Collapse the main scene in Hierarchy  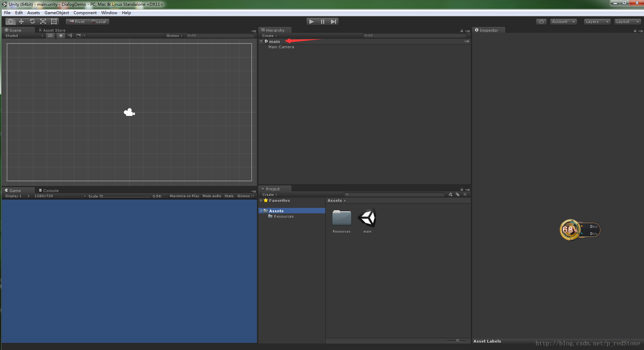(261, 42)
